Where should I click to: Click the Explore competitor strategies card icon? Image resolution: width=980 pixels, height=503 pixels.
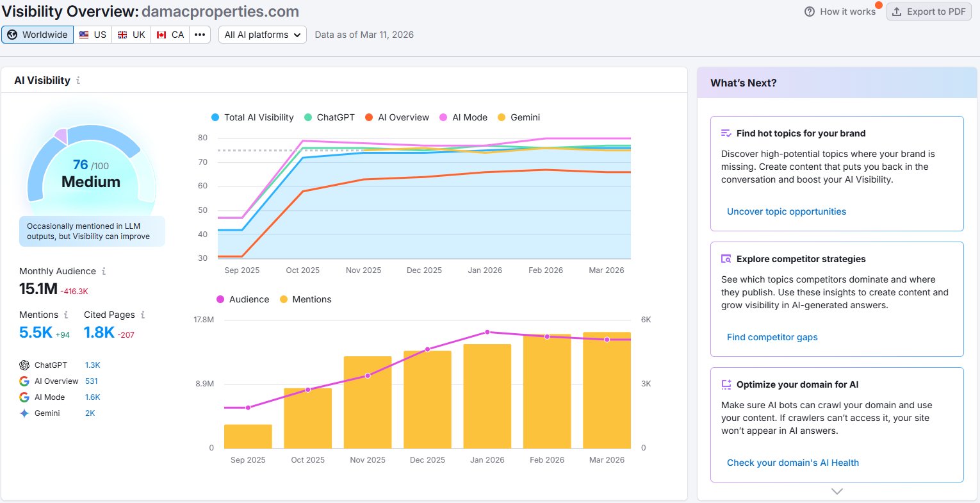click(726, 259)
